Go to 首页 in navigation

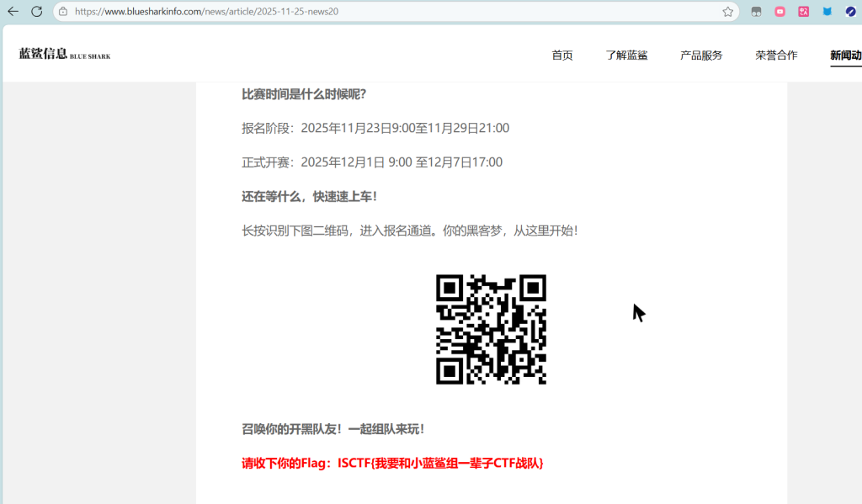click(562, 56)
